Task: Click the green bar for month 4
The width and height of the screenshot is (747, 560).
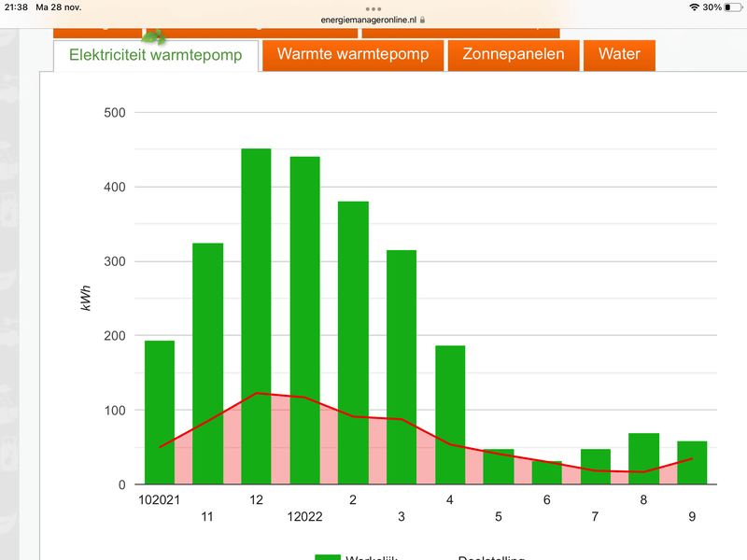Action: pos(450,414)
